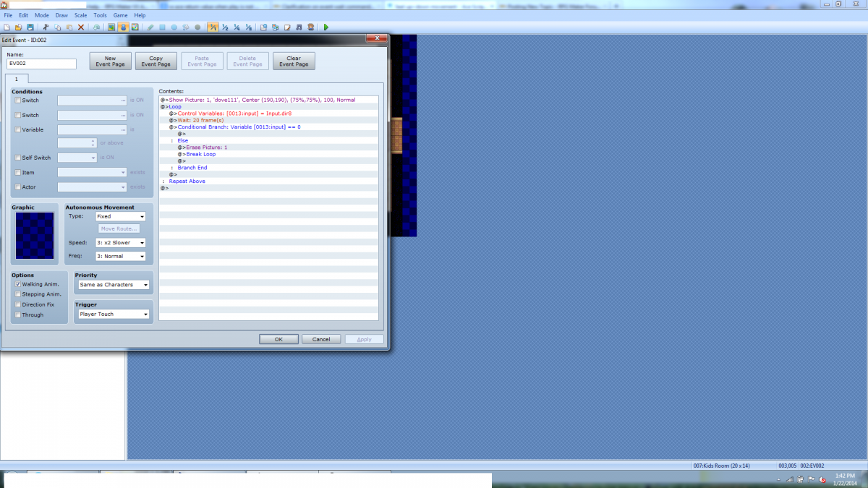Enable the Through option checkbox

(18, 314)
